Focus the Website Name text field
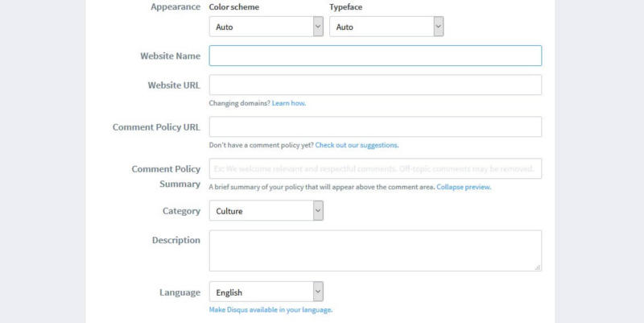This screenshot has width=644, height=323. click(375, 56)
